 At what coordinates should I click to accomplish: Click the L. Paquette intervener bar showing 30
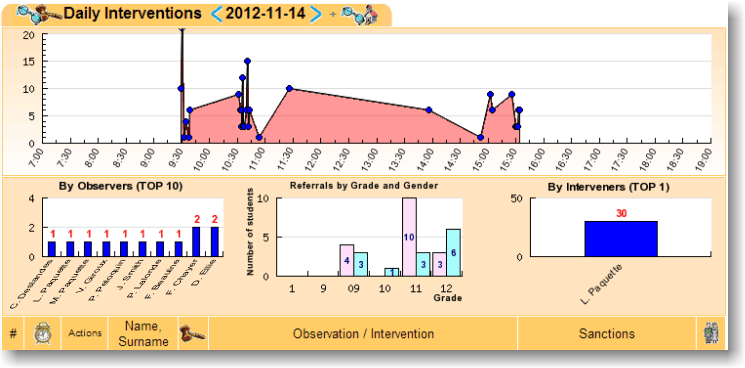621,239
